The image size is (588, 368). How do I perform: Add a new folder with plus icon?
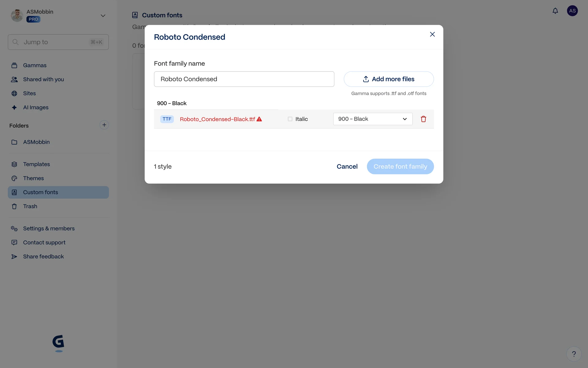pos(104,125)
